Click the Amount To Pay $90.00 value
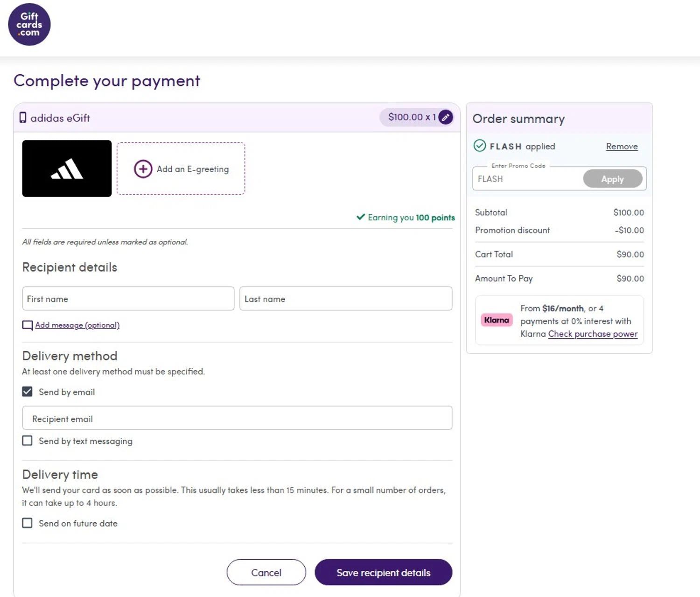 (x=630, y=279)
